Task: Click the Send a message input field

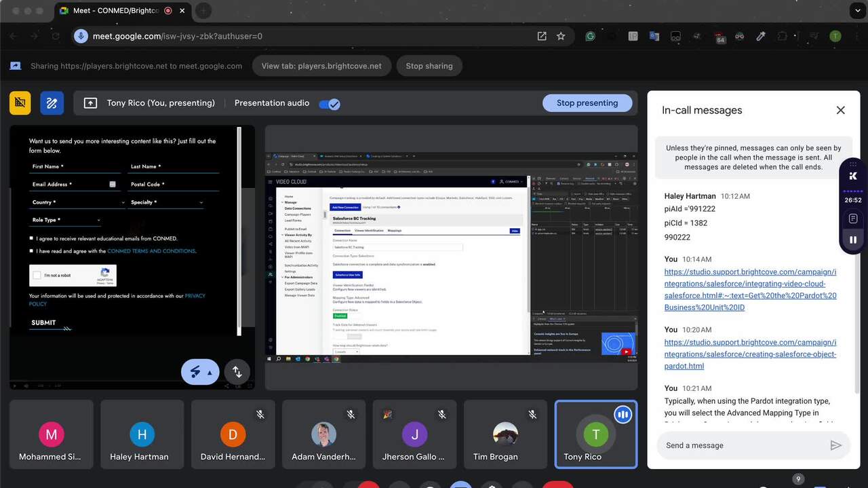Action: (x=743, y=445)
